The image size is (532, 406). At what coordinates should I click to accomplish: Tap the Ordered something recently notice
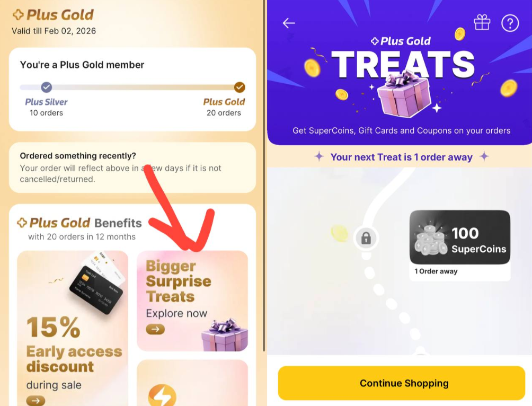[132, 167]
